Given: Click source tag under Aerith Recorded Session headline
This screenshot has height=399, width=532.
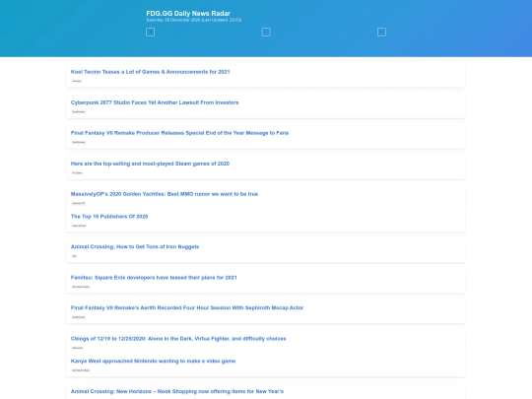Looking at the screenshot, I should (79, 317).
